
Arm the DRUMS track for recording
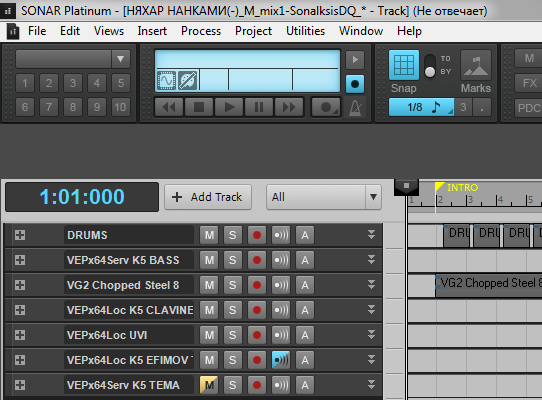tap(257, 235)
